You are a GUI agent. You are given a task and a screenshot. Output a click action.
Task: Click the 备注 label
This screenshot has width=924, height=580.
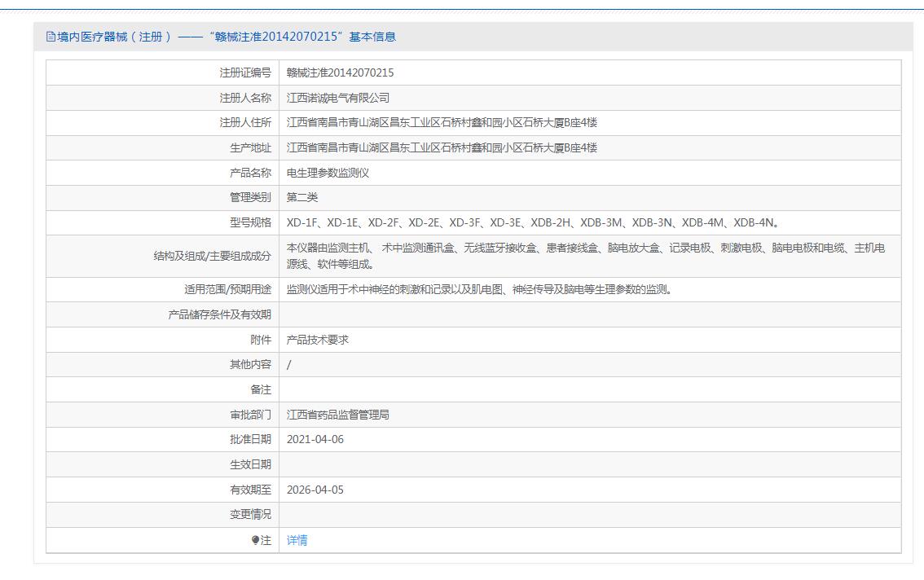pyautogui.click(x=261, y=389)
